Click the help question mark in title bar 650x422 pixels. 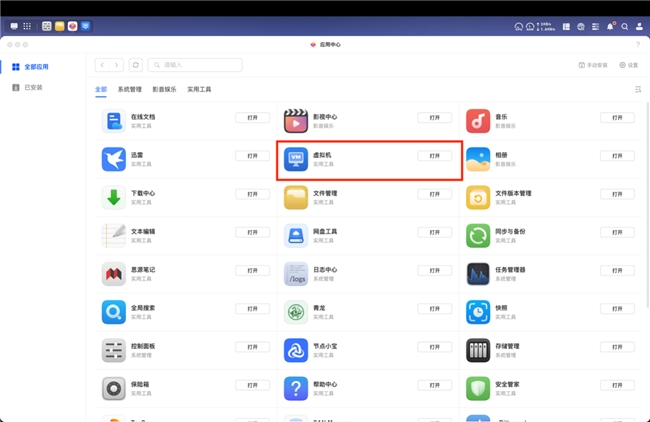click(x=638, y=44)
